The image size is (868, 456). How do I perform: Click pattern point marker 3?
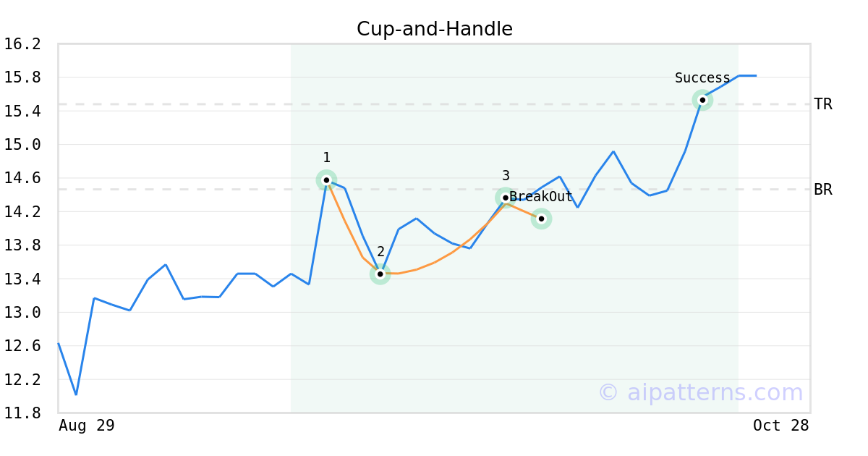pos(506,198)
